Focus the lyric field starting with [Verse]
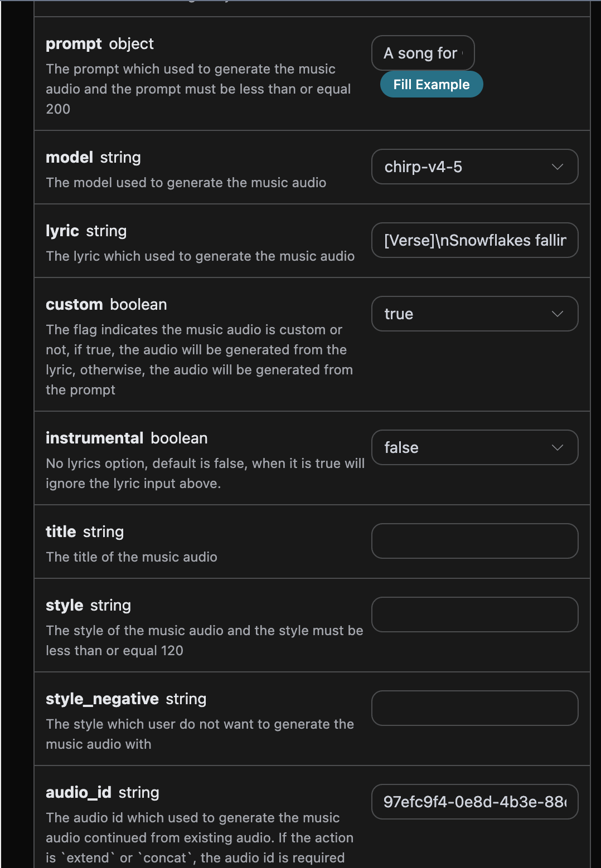Screen dimensions: 601x868 point(474,240)
